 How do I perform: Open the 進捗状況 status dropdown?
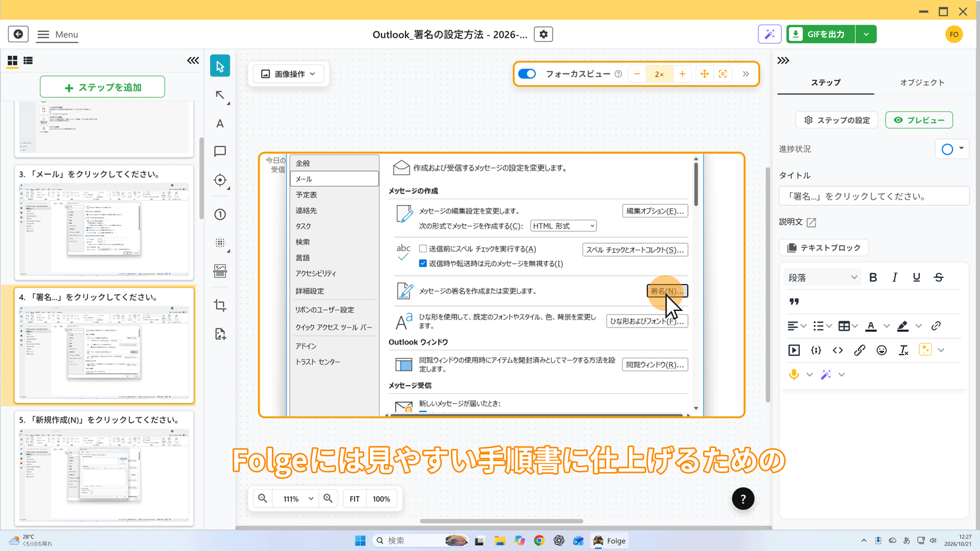tap(952, 149)
